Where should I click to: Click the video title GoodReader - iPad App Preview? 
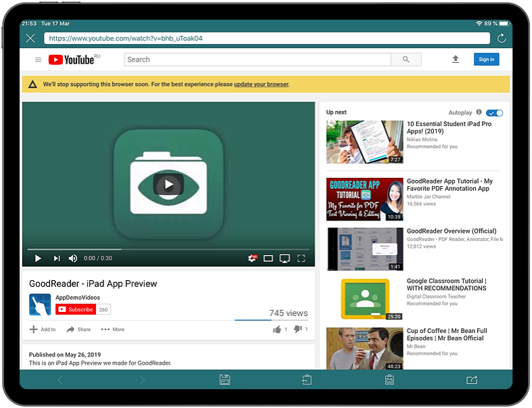pyautogui.click(x=93, y=284)
